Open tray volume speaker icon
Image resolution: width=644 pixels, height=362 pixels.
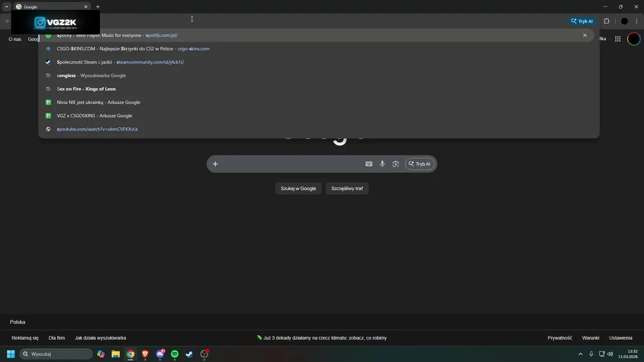click(x=610, y=354)
